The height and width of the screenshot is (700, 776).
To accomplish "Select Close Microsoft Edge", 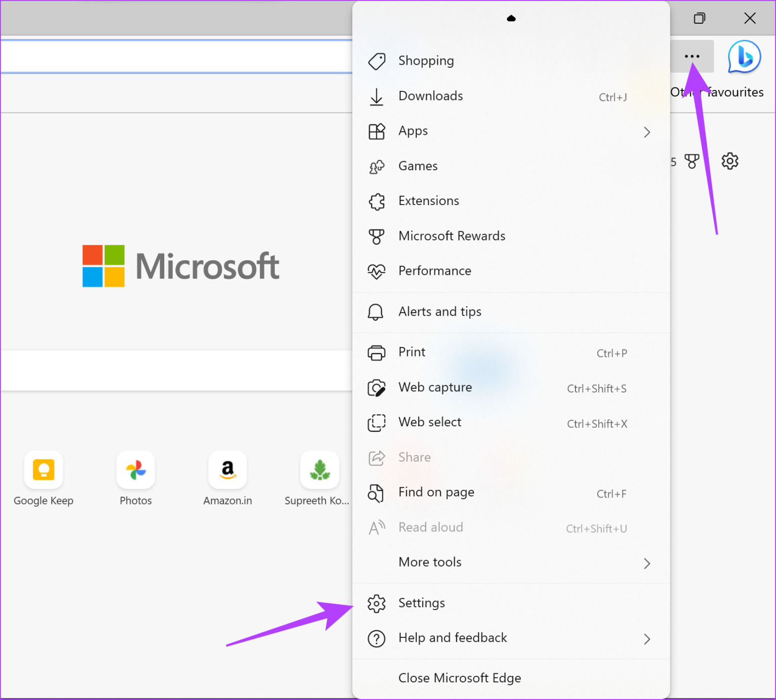I will 459,678.
